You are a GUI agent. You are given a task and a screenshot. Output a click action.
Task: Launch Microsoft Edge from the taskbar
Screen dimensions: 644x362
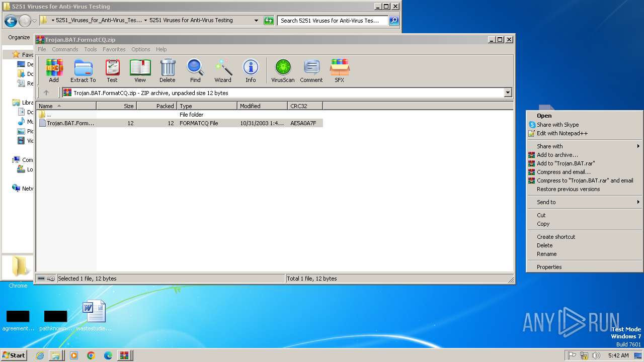tap(108, 355)
